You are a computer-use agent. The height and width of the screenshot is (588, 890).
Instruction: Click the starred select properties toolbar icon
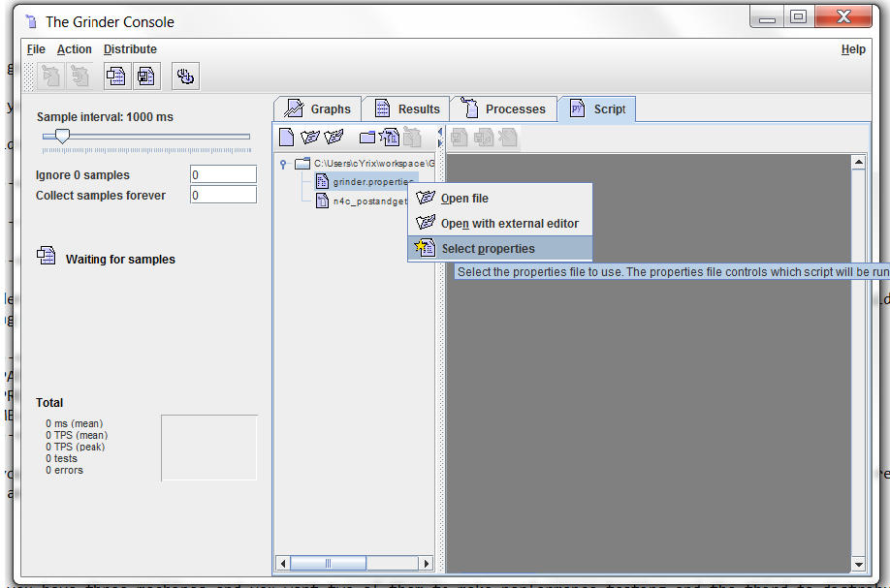pos(390,138)
